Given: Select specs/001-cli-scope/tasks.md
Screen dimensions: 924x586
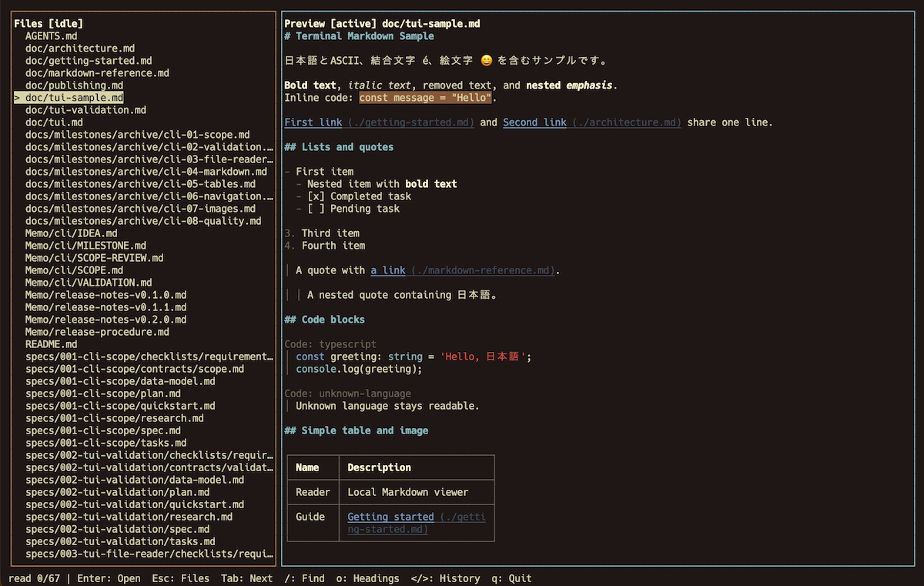Looking at the screenshot, I should (106, 443).
